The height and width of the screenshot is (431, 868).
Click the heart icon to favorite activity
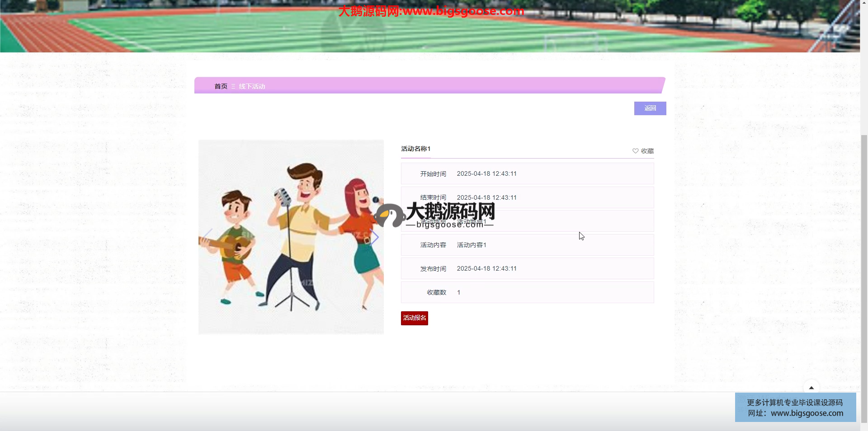(x=635, y=151)
